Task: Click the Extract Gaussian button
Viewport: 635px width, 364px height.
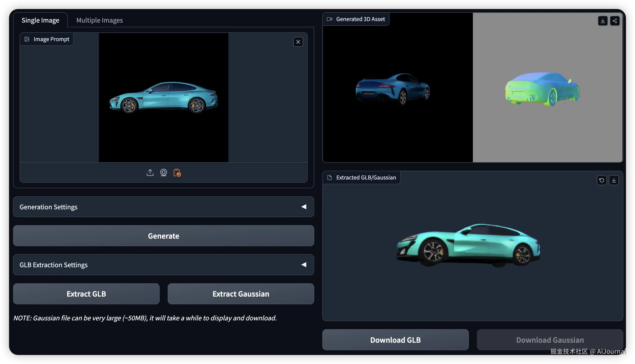Action: pyautogui.click(x=241, y=294)
